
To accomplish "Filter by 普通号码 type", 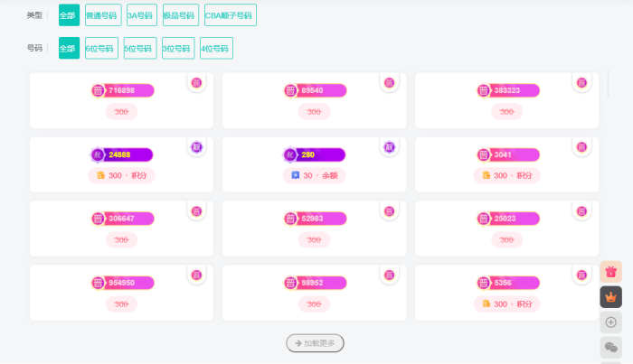I will pyautogui.click(x=101, y=15).
